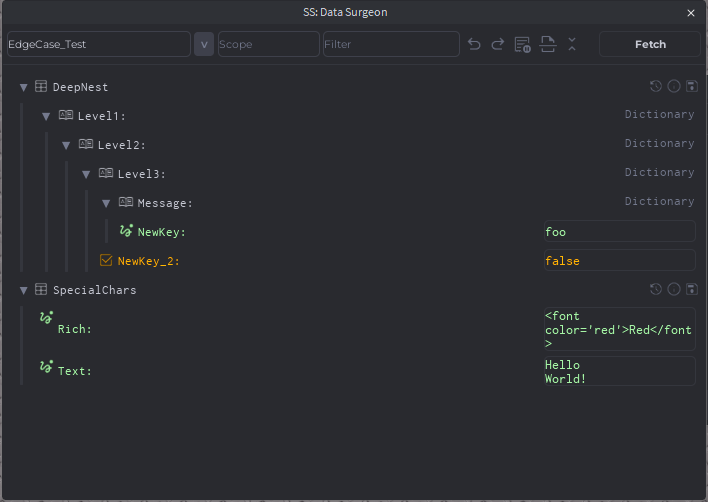Click the Dictionary type label on Level3 row

coord(659,172)
